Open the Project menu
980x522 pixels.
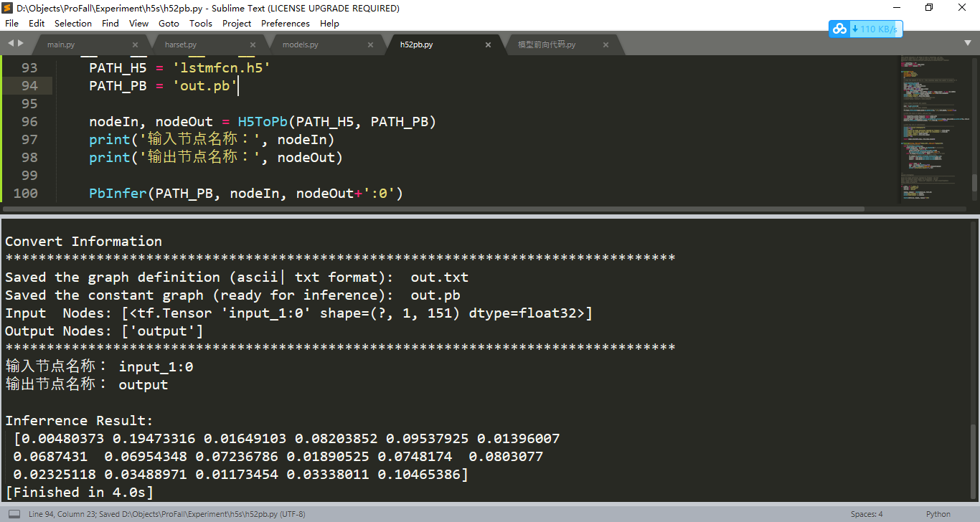(237, 23)
